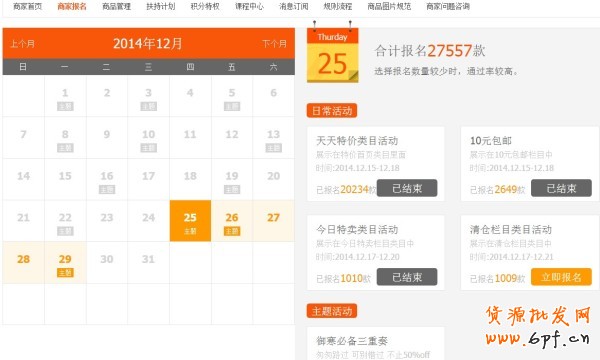Image resolution: width=600 pixels, height=360 pixels.
Task: Click 已结束 button for 天天特价类目活动
Action: click(x=407, y=188)
